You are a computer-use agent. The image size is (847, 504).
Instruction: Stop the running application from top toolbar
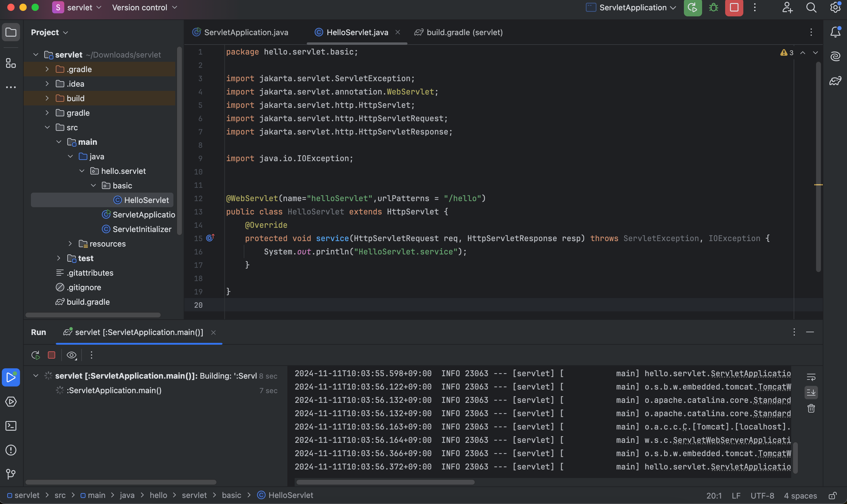(734, 8)
